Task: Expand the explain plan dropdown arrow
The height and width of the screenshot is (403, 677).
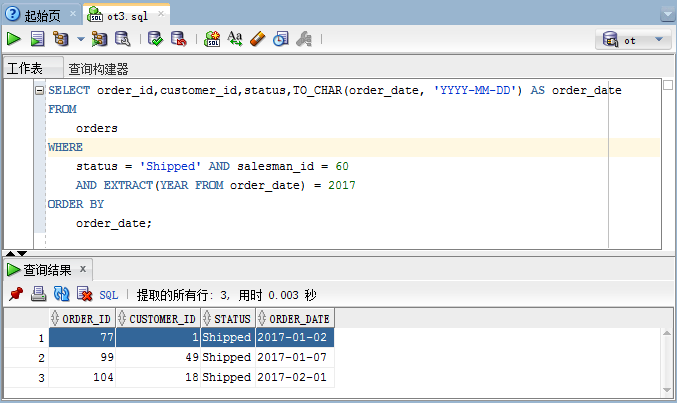Action: 81,40
